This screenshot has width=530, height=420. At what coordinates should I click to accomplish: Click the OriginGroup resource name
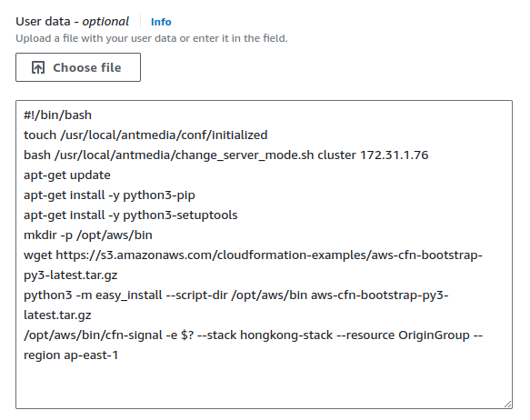pyautogui.click(x=434, y=335)
